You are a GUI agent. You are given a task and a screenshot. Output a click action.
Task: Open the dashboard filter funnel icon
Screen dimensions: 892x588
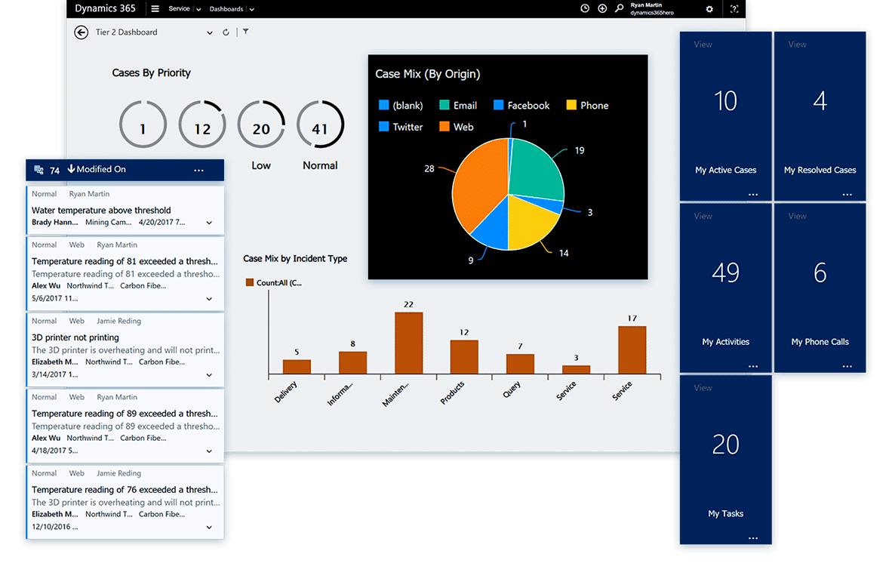pos(246,32)
